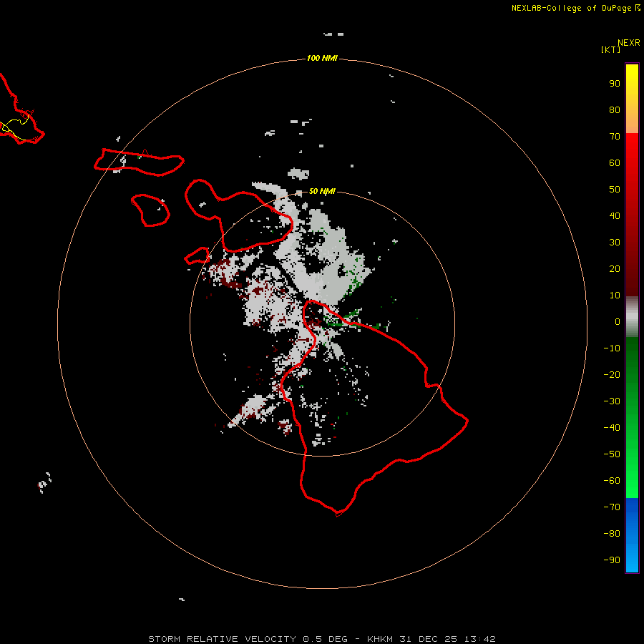
Task: Pick the 50 value on velocity scale
Action: [x=615, y=190]
